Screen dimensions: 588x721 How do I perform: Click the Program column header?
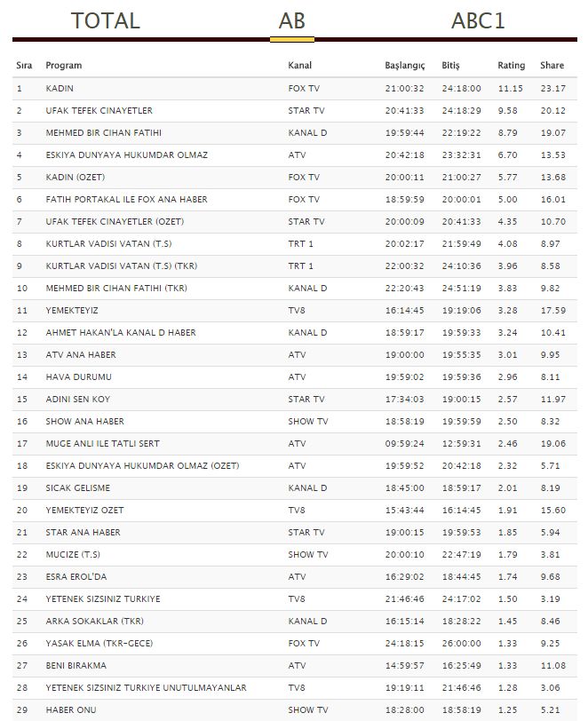coord(63,66)
